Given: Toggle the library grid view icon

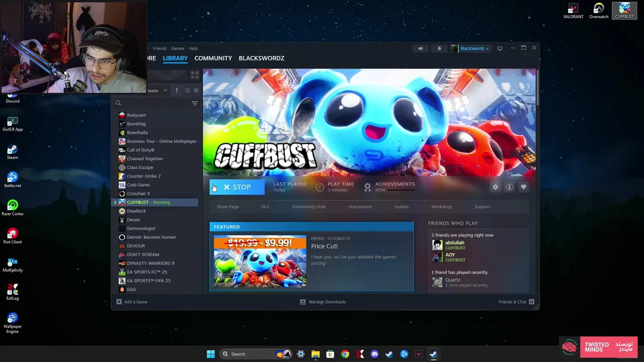Looking at the screenshot, I should (x=195, y=75).
